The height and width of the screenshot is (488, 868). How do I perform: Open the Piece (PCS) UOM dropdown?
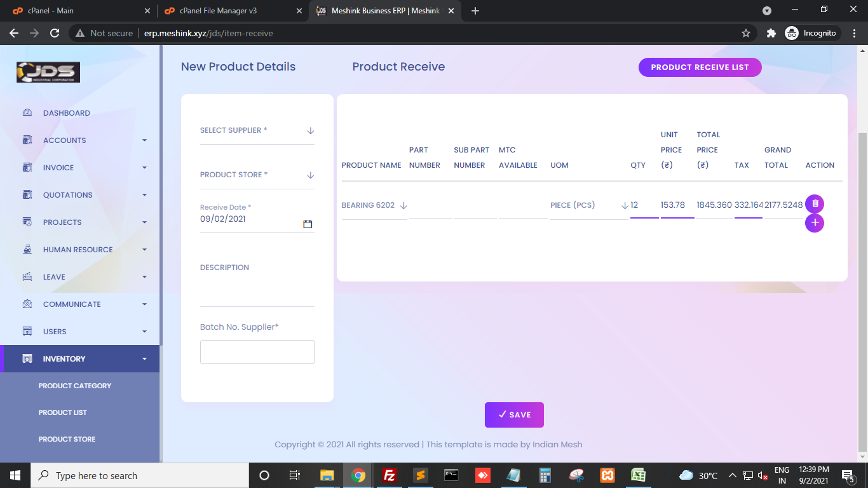coord(589,206)
